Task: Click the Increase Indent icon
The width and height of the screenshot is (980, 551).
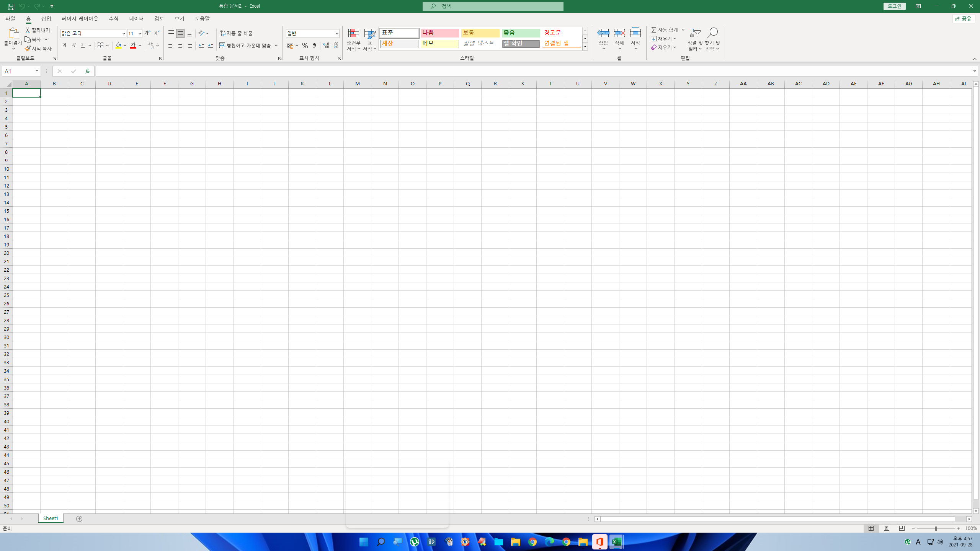Action: pyautogui.click(x=211, y=46)
